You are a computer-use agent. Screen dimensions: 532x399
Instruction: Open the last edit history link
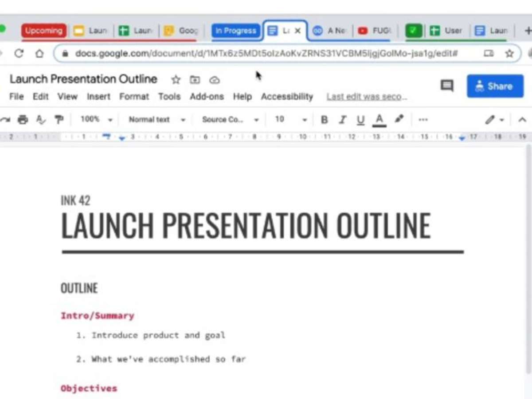pyautogui.click(x=367, y=97)
